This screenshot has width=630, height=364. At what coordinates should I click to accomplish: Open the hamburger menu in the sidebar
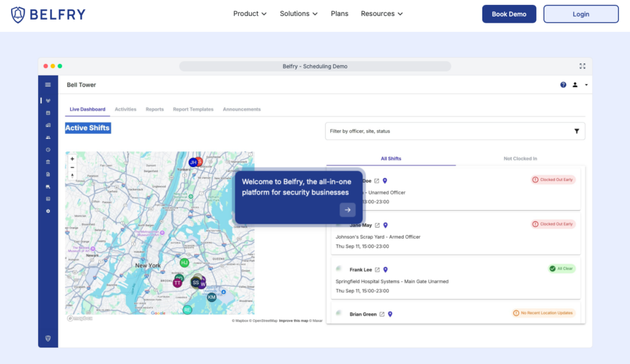(x=48, y=85)
